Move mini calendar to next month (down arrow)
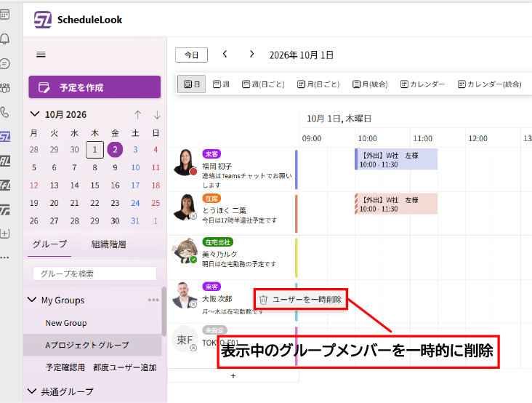Screen dimensions: 532x403 pos(157,115)
